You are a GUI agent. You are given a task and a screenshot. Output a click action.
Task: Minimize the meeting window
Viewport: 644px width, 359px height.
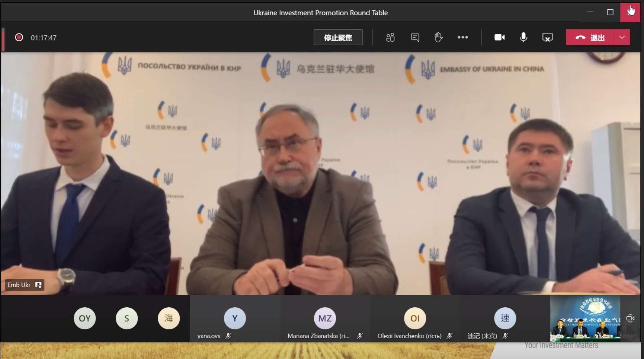point(590,12)
